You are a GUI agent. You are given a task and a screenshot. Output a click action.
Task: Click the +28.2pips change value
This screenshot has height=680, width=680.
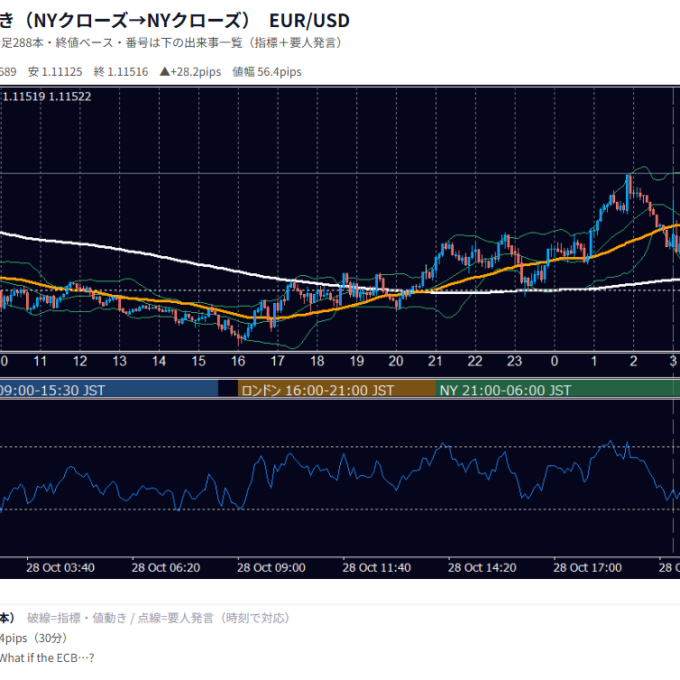(190, 72)
